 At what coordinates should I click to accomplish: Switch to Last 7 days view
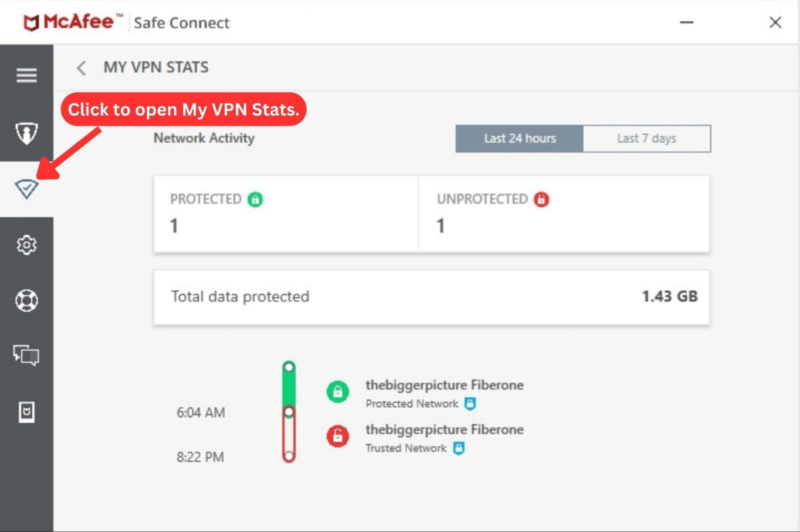(x=647, y=139)
